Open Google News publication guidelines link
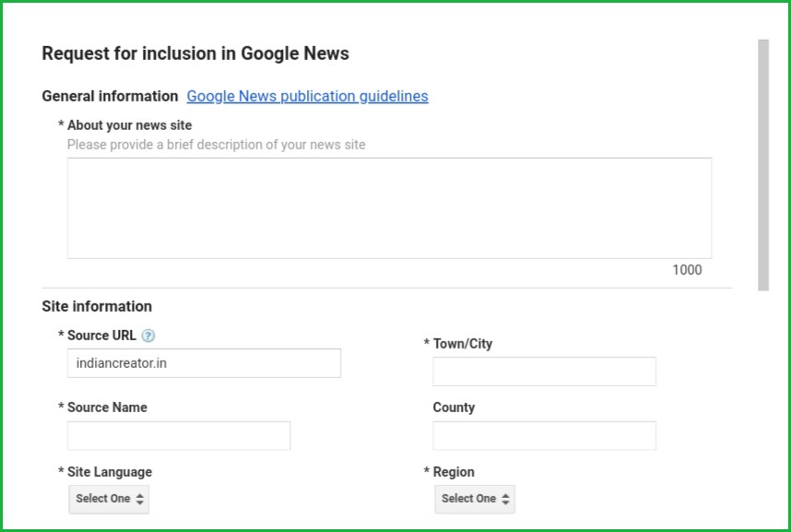 (307, 96)
